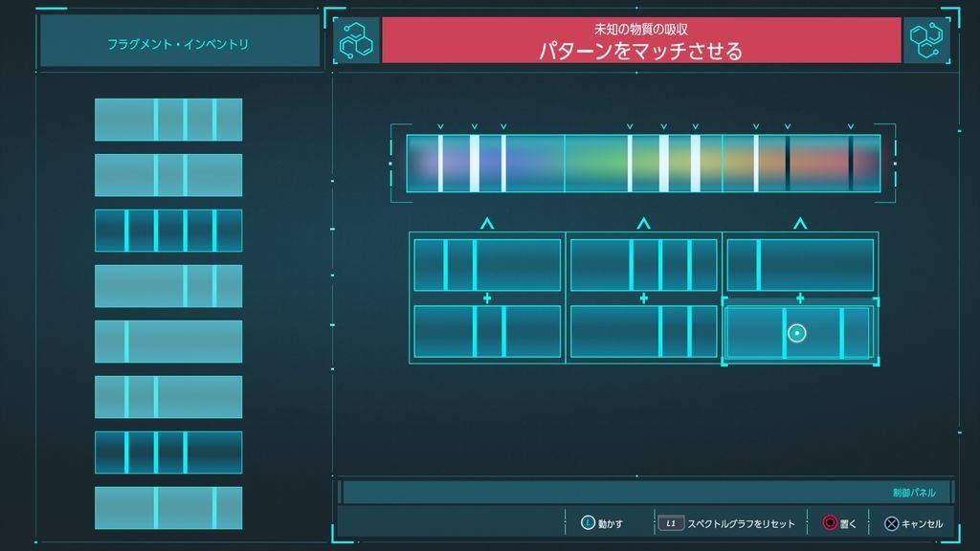Viewport: 980px width, 551px height.
Task: Click the molecule icon left of the red banner
Action: point(356,40)
